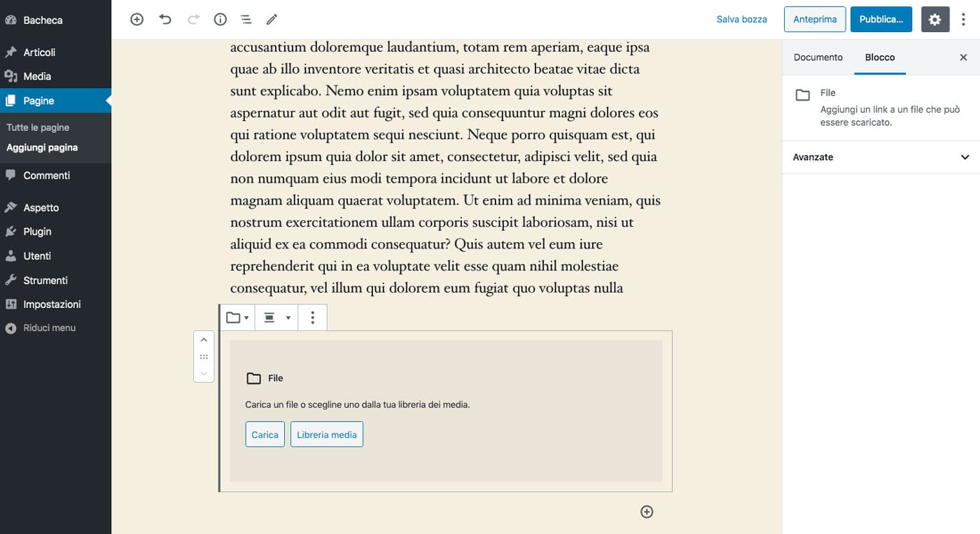
Task: Click the Carica upload button
Action: click(265, 435)
